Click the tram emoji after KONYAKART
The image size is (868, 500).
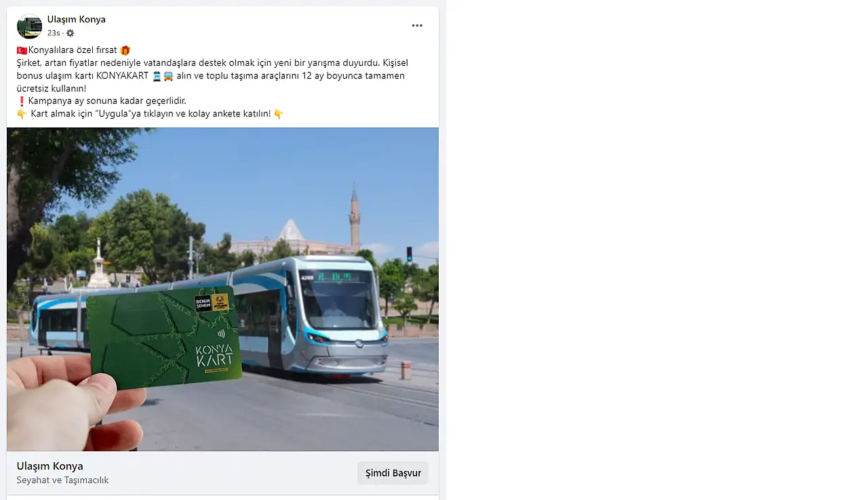click(x=157, y=76)
